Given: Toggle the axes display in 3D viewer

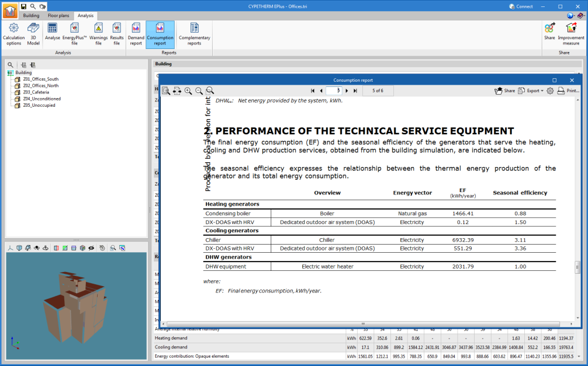Looking at the screenshot, I should [10, 248].
